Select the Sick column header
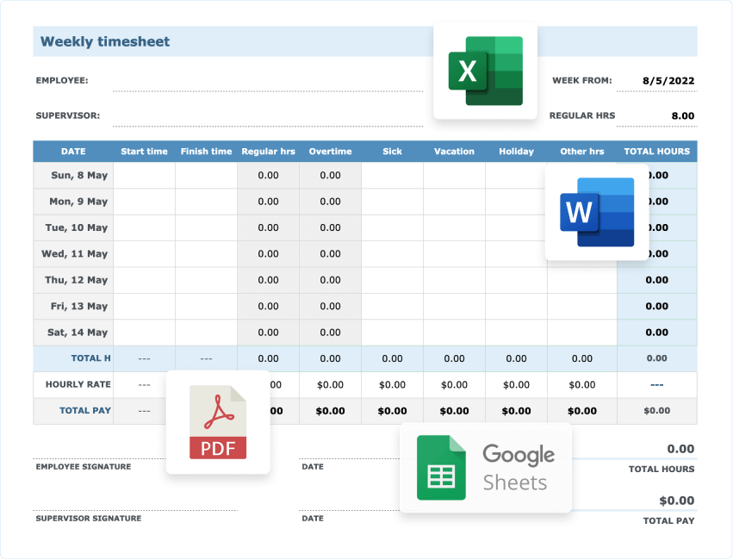The image size is (733, 560). click(393, 151)
